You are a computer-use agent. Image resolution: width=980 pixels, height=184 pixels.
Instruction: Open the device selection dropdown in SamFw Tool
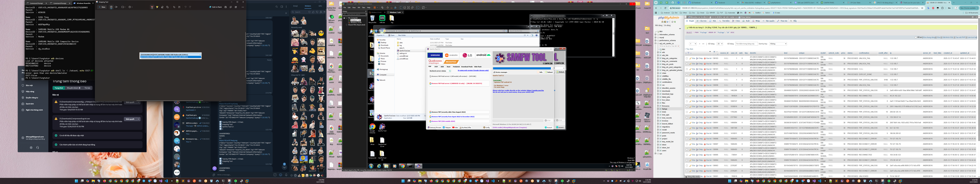[x=552, y=69]
